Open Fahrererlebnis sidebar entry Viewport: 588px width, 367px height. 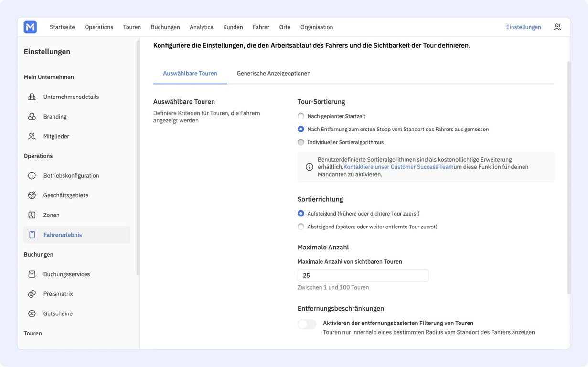[x=76, y=235]
